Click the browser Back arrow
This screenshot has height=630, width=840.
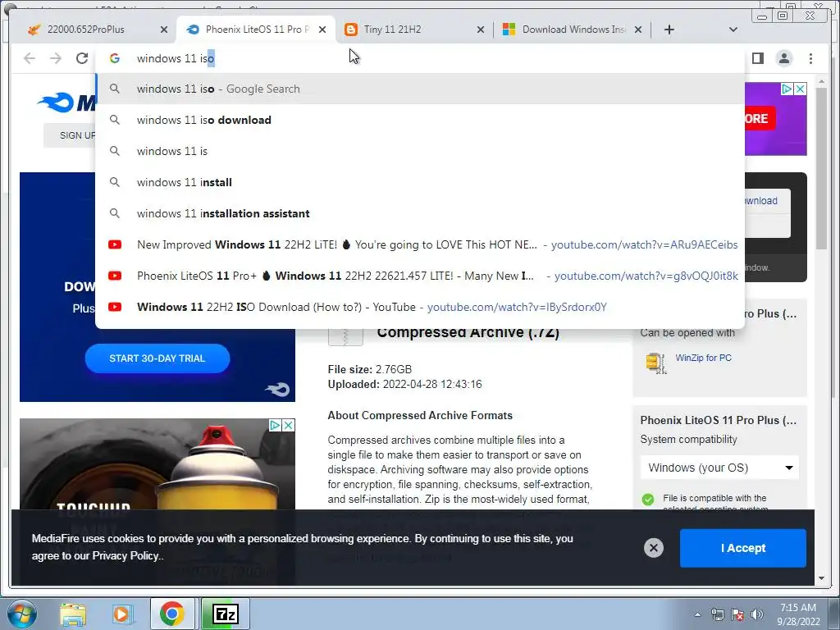pyautogui.click(x=30, y=58)
